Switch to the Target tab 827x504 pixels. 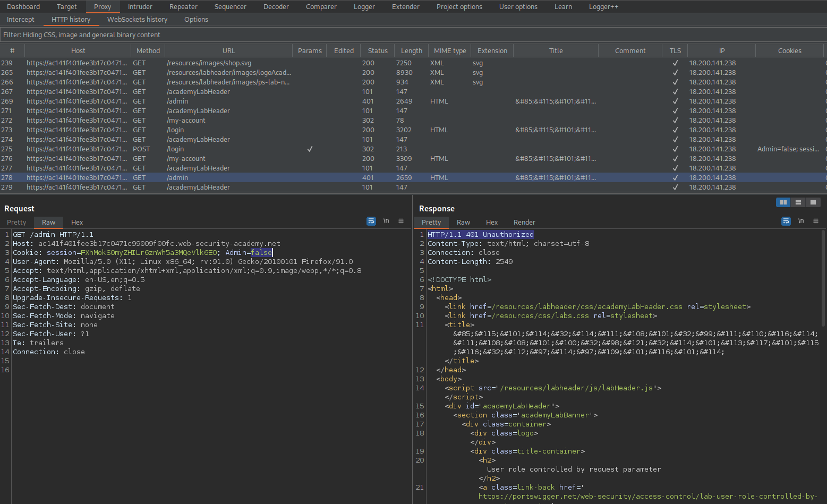pos(67,6)
